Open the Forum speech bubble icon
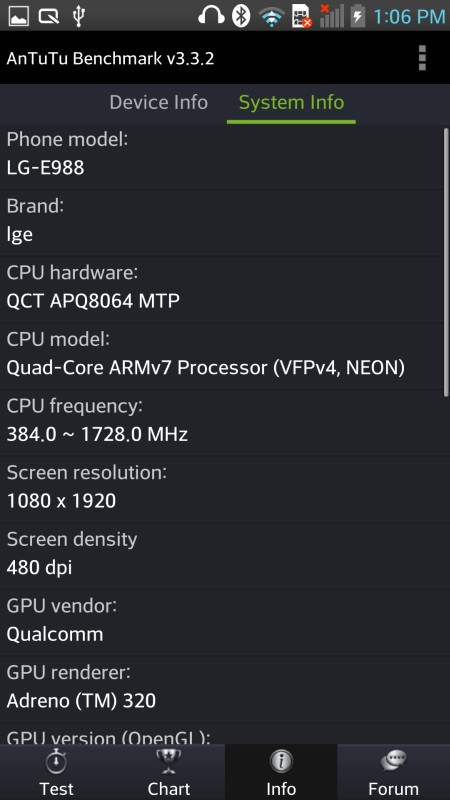 click(x=393, y=762)
